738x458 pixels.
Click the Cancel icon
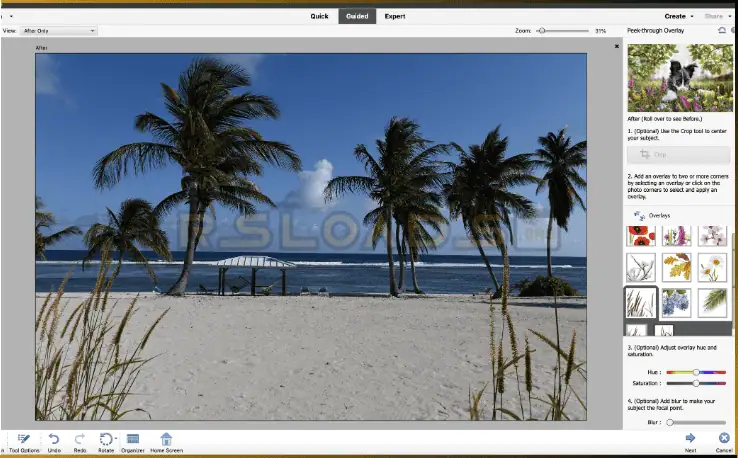(x=724, y=438)
